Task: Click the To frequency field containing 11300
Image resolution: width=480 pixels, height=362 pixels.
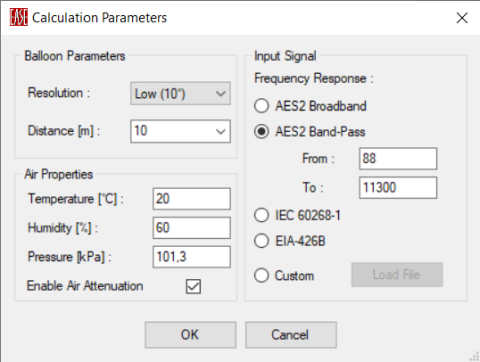Action: click(x=398, y=188)
